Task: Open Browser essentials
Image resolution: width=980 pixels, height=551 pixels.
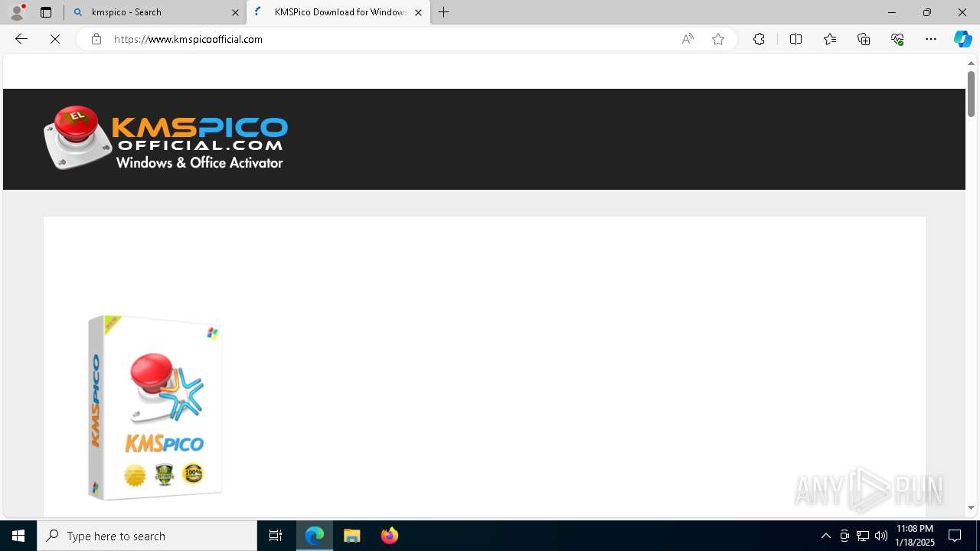Action: click(x=897, y=39)
